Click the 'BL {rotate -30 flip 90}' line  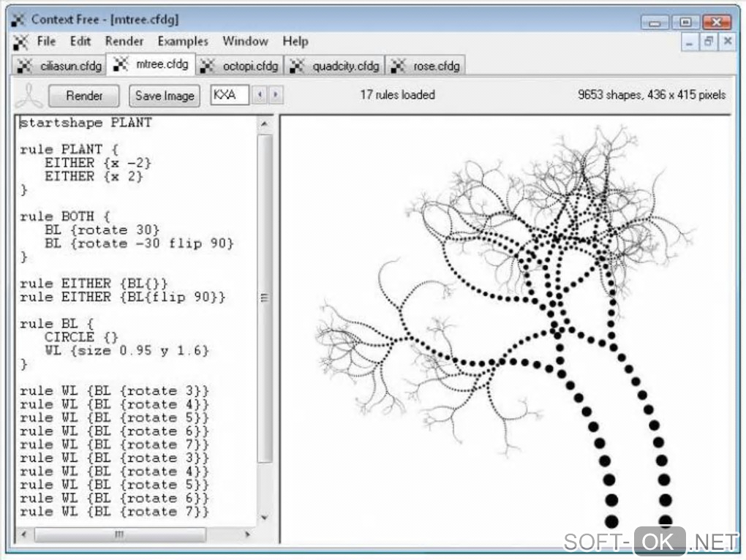point(139,243)
